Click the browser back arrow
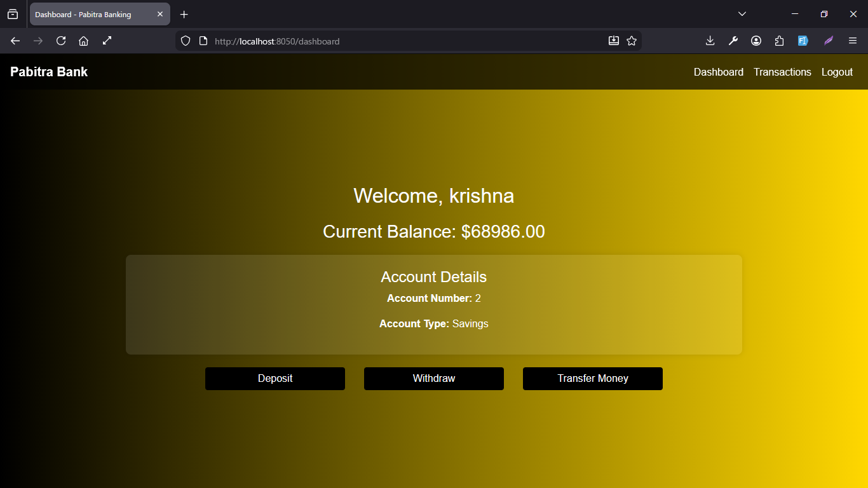868x488 pixels. coord(15,41)
